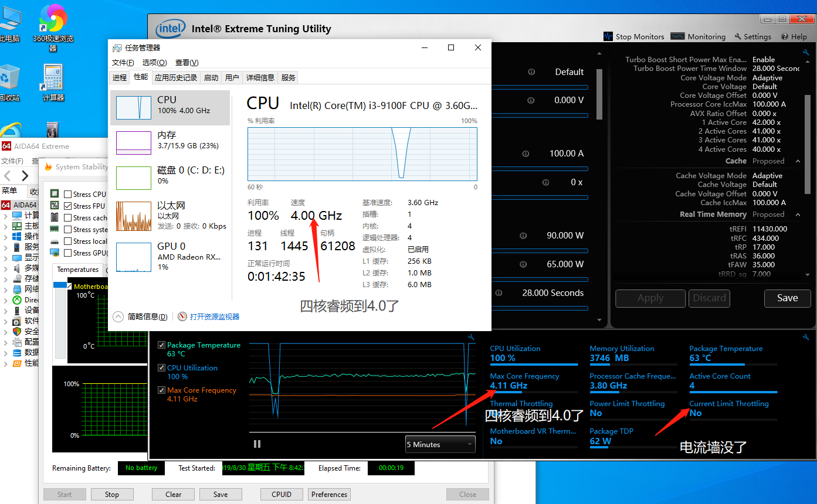817x504 pixels.
Task: Collapse the Cache Proposed section in XTU
Action: click(798, 161)
